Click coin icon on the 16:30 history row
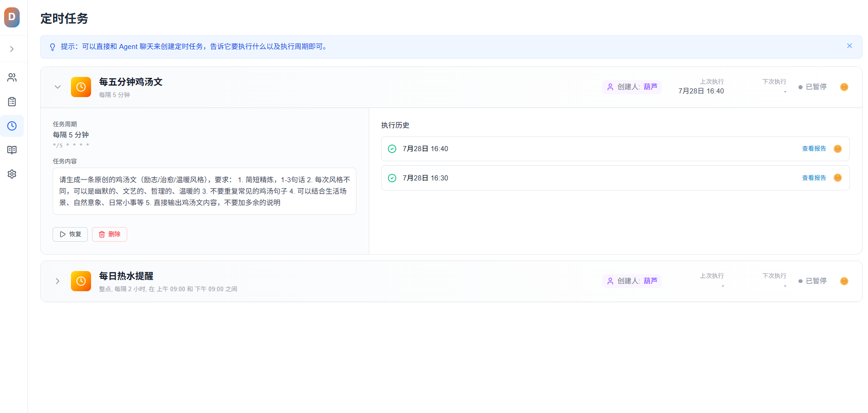This screenshot has height=413, width=868. [x=838, y=178]
